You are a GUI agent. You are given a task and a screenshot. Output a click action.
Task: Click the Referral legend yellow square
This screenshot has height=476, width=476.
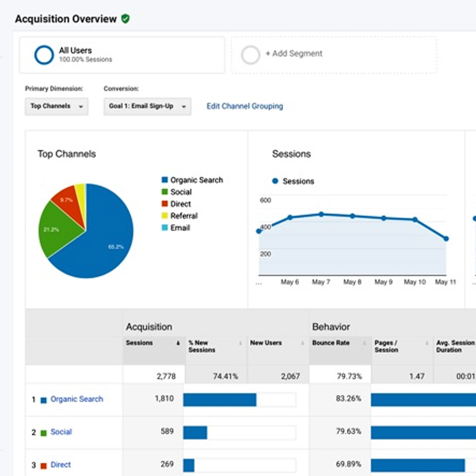164,216
